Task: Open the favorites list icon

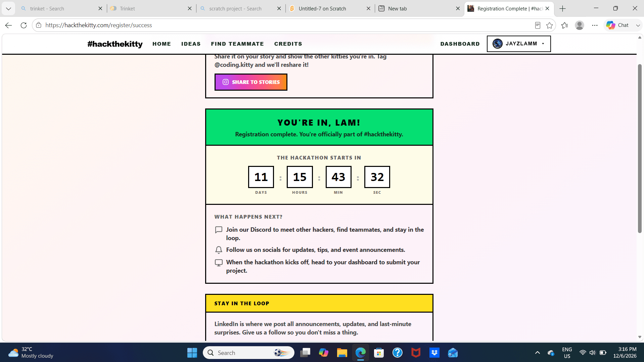Action: [564, 25]
